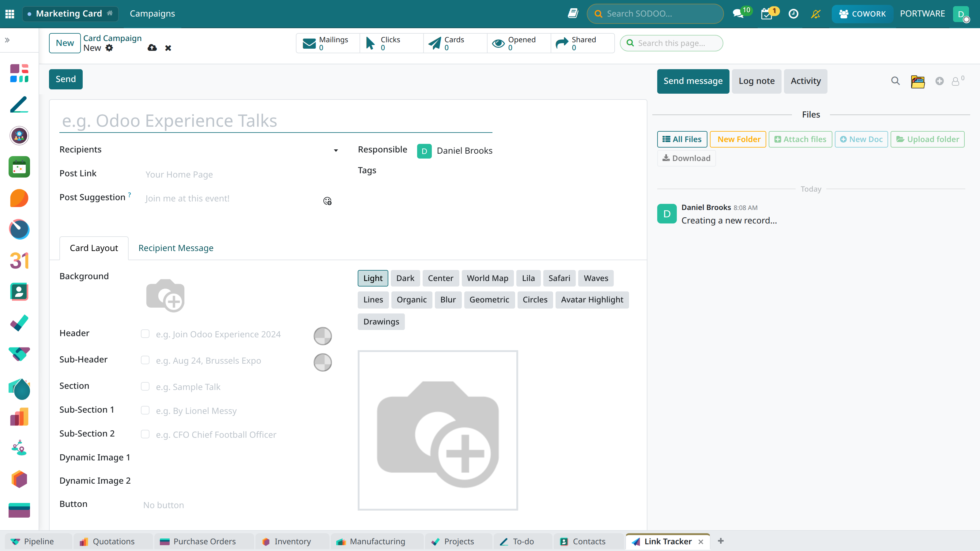Click the muted notification bell icon
The height and width of the screenshot is (551, 980).
pos(816,14)
